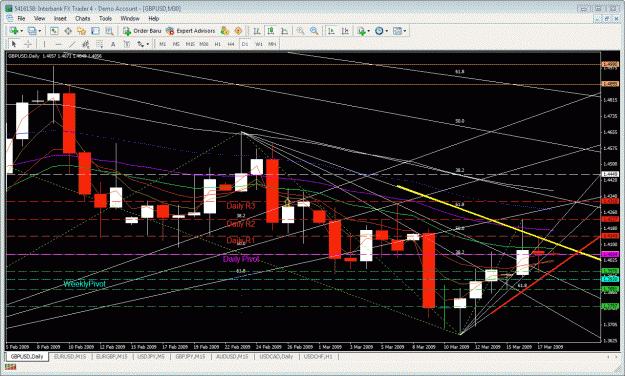
Task: Select the Equidistant Channel tool
Action: click(x=85, y=44)
